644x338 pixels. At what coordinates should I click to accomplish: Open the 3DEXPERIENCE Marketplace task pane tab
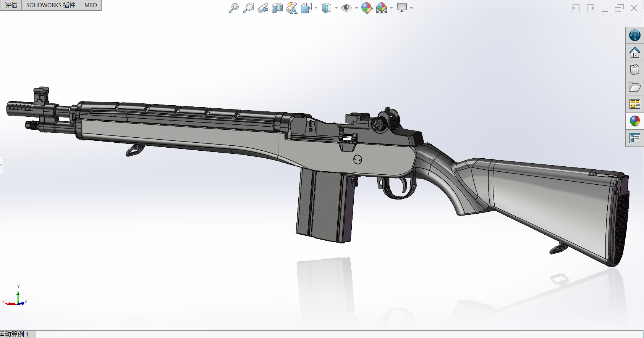[634, 35]
